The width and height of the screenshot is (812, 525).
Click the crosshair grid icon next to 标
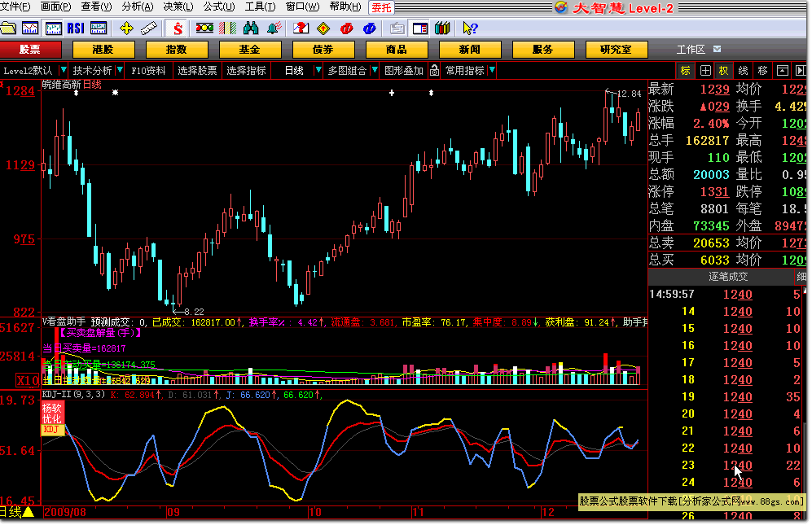[705, 71]
